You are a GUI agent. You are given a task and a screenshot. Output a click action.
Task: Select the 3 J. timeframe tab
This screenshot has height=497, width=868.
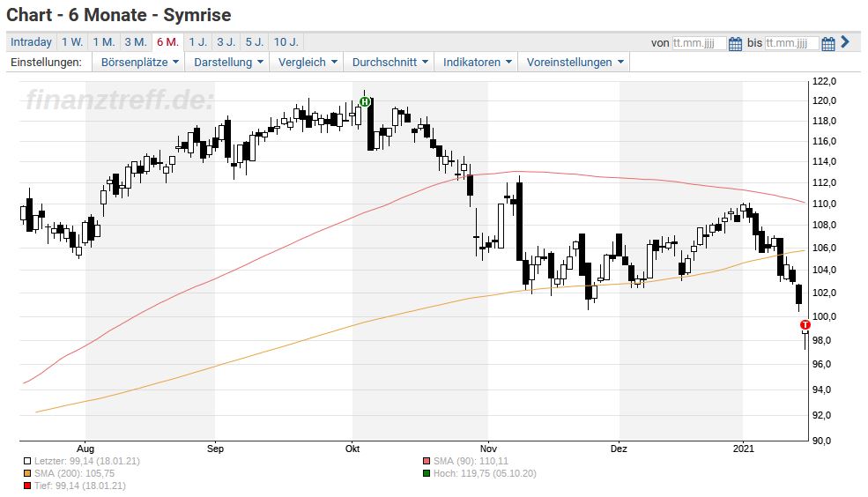click(226, 42)
